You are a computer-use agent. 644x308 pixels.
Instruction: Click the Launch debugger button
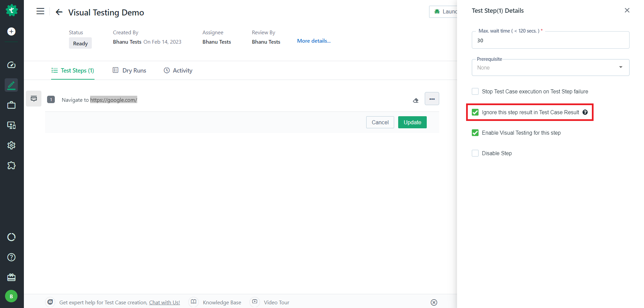point(443,12)
